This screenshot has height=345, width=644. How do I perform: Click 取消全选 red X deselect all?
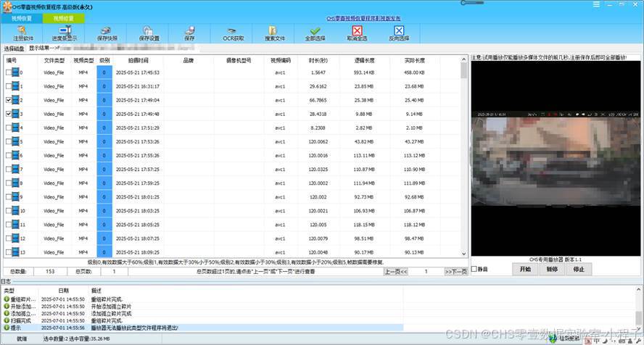pyautogui.click(x=358, y=30)
